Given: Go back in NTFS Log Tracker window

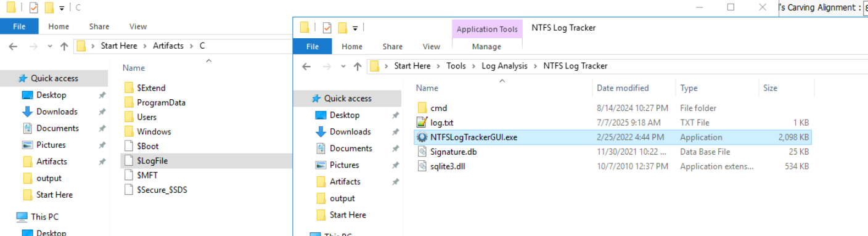Looking at the screenshot, I should 306,66.
